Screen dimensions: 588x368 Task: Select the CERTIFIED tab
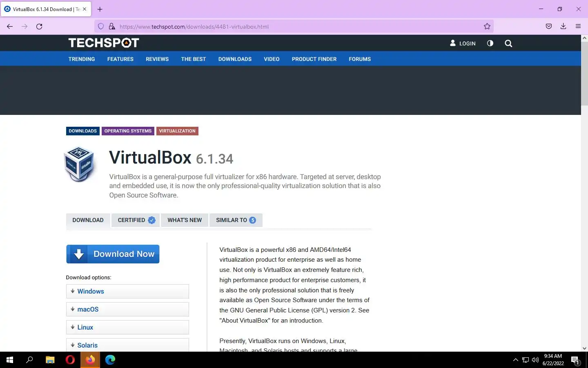coord(136,220)
